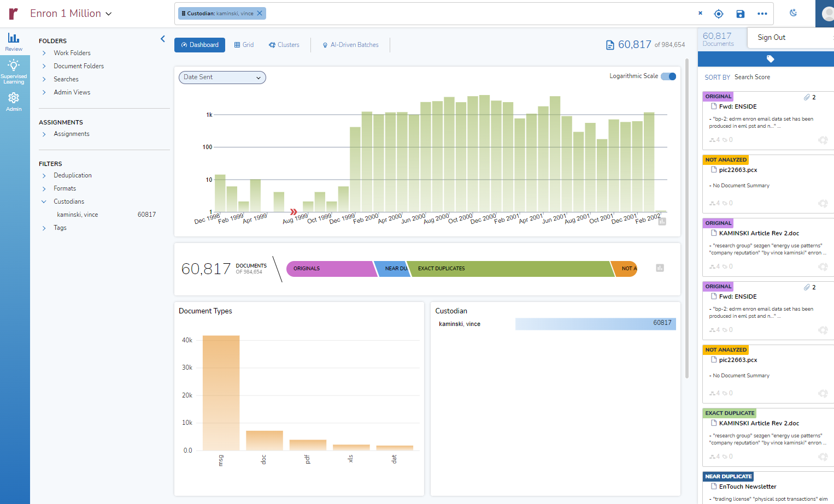Click the red double-arrow marker on the timeline
Image resolution: width=834 pixels, height=504 pixels.
293,212
